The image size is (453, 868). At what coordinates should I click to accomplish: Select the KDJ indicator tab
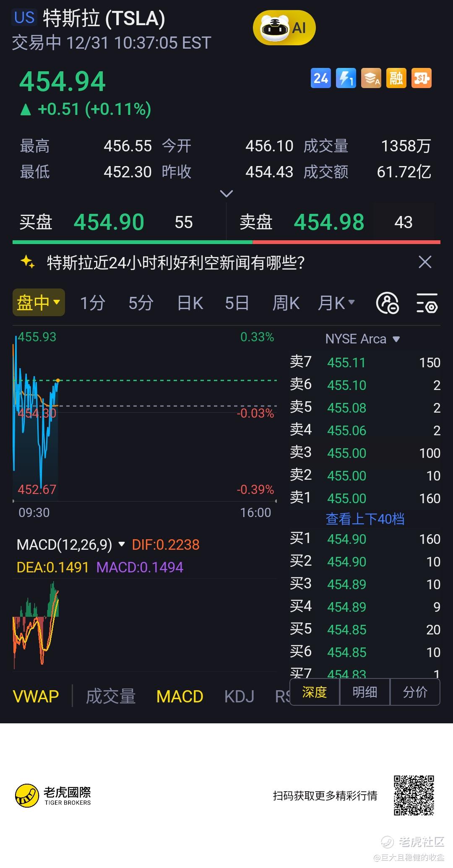(x=239, y=696)
